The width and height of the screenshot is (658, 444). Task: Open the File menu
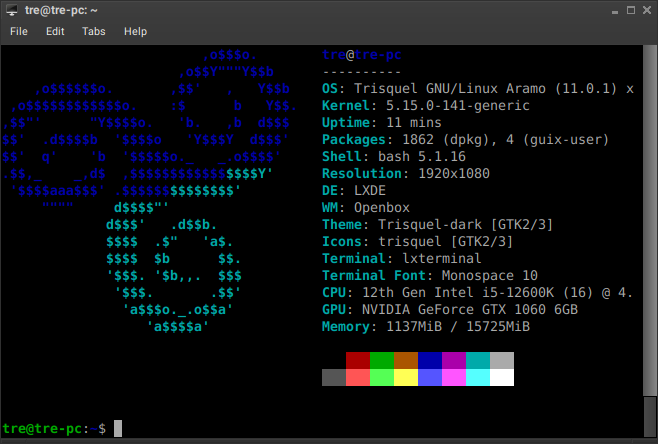(19, 31)
